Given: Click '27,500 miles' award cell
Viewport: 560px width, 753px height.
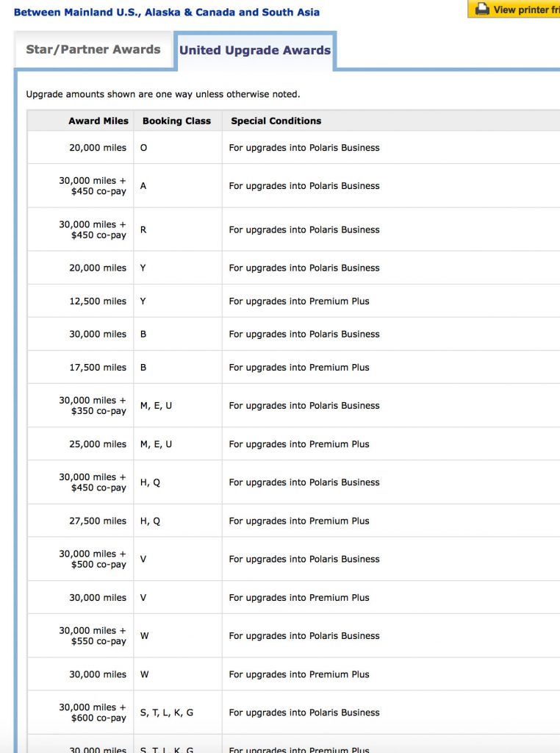Looking at the screenshot, I should click(x=98, y=521).
